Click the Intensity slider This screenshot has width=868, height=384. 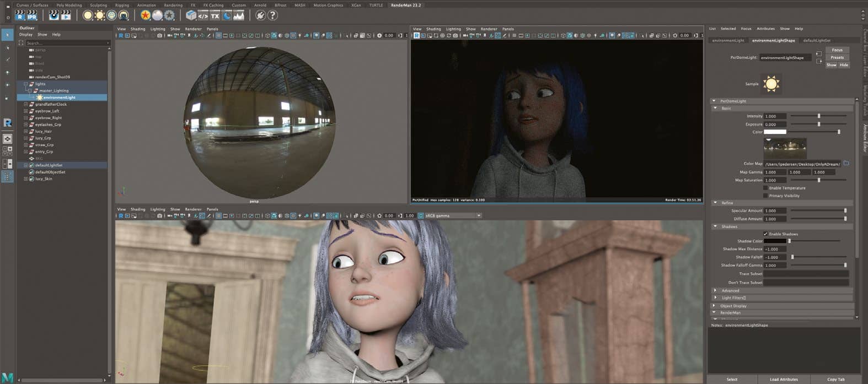coord(818,116)
